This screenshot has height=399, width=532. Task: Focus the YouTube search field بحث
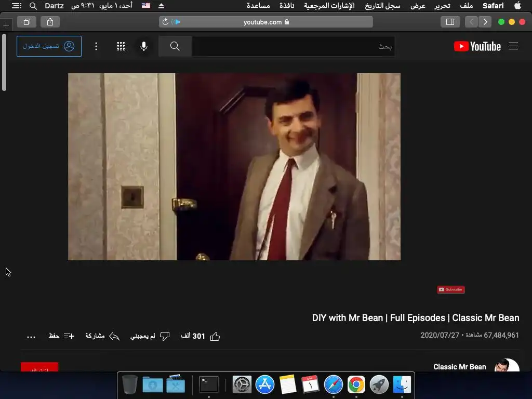293,46
